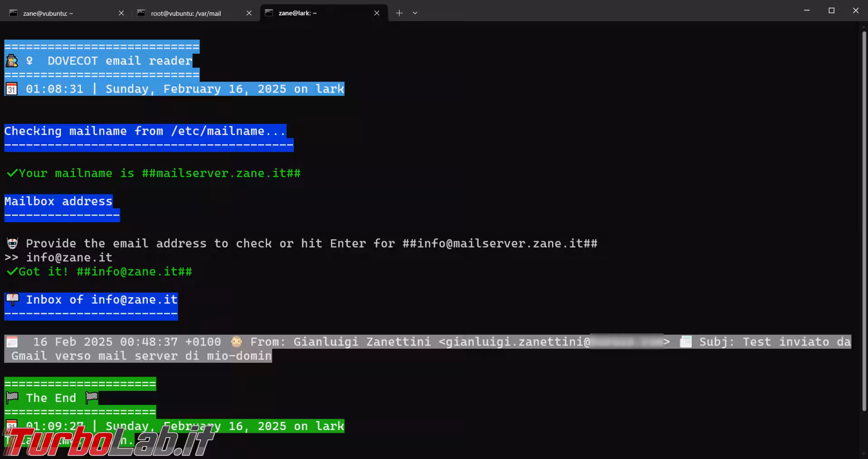
Task: Click the sender name 'Gianluigi Zanettini'
Action: click(362, 342)
